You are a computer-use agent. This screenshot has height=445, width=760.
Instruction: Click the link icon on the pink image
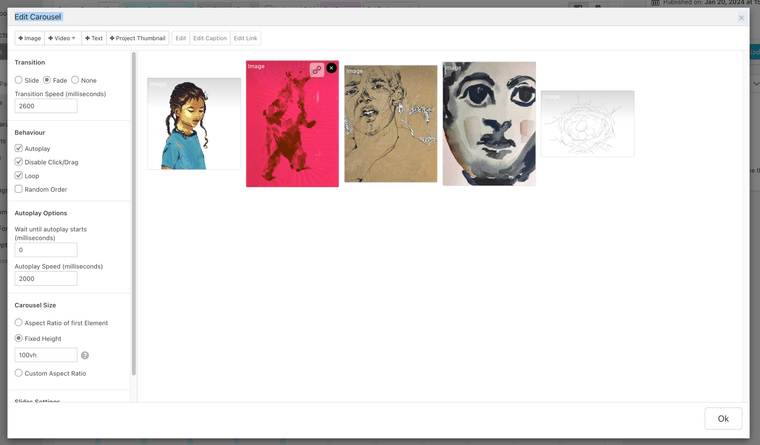(x=316, y=69)
